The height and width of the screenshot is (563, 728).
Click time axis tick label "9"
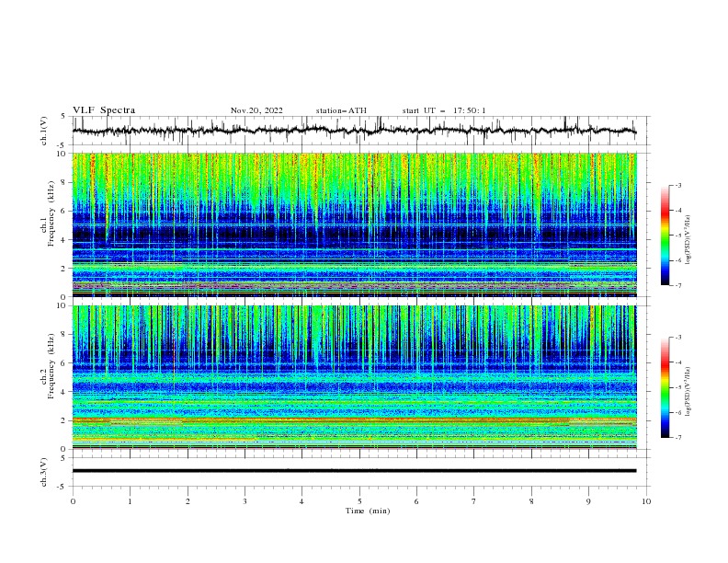(x=588, y=501)
